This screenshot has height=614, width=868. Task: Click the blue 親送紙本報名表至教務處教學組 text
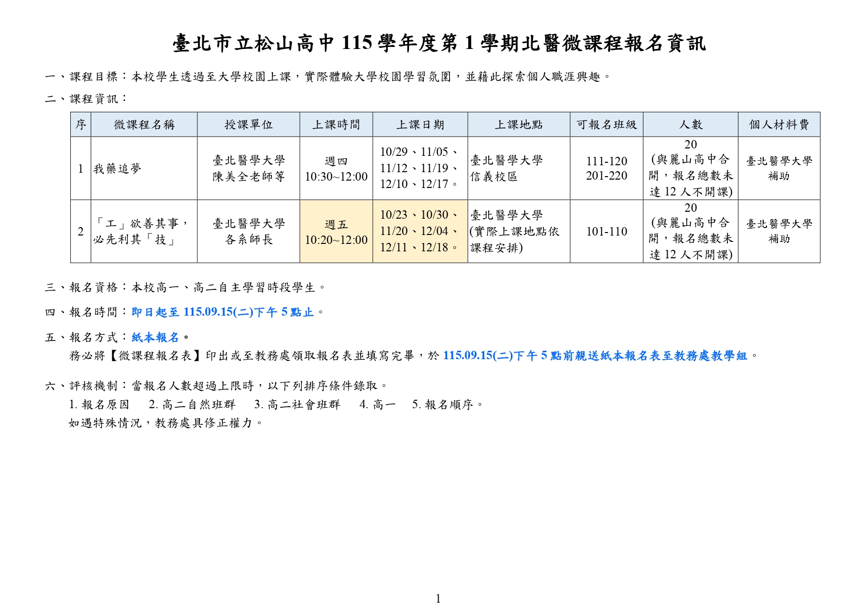[667, 356]
